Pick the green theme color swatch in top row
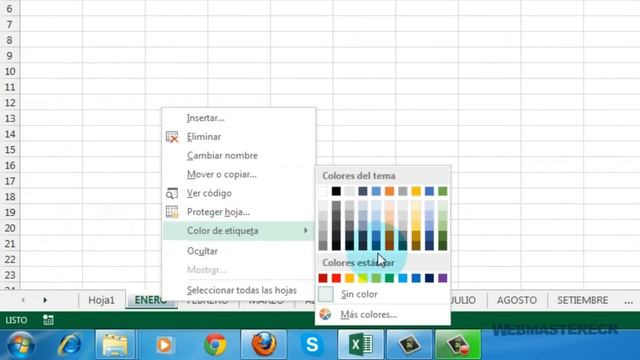This screenshot has height=360, width=640. (x=442, y=191)
